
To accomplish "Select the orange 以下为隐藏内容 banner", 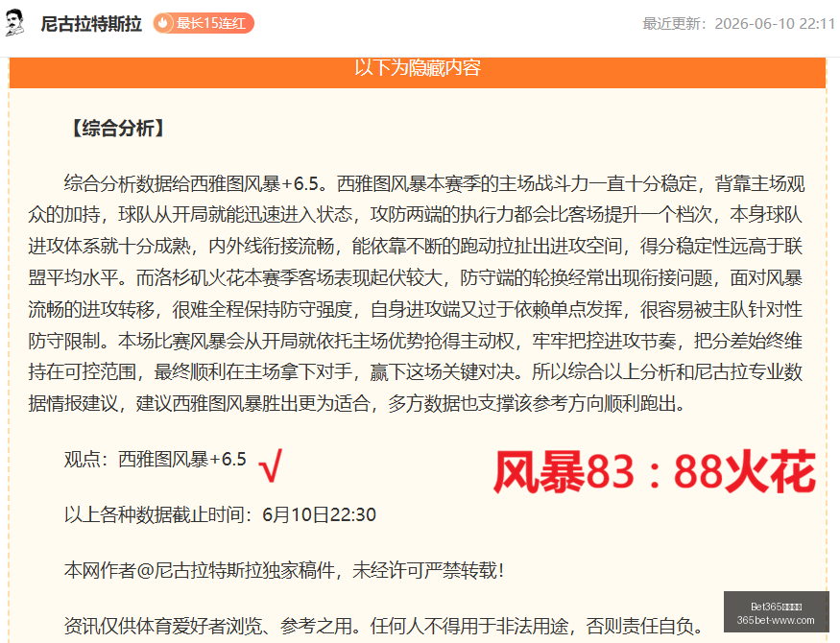I will [x=418, y=71].
